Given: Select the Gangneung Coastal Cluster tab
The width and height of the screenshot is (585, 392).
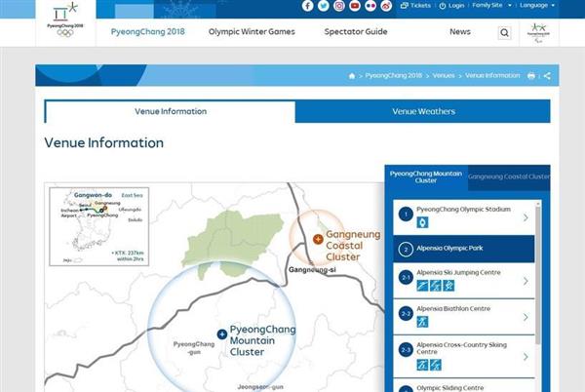Looking at the screenshot, I should (509, 177).
